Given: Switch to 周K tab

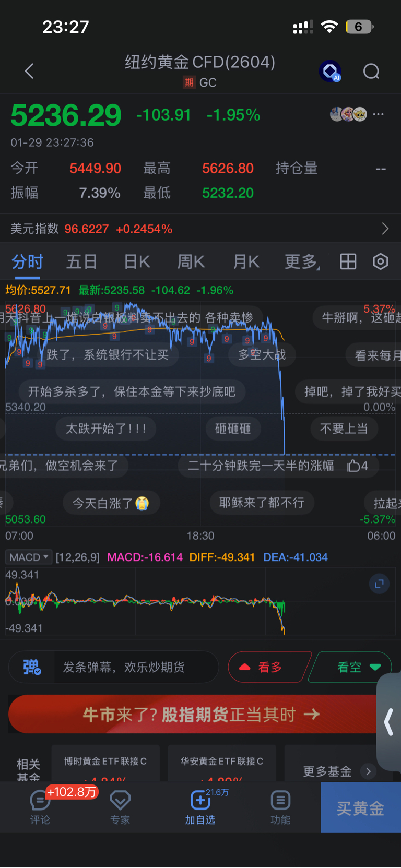Looking at the screenshot, I should pyautogui.click(x=191, y=261).
